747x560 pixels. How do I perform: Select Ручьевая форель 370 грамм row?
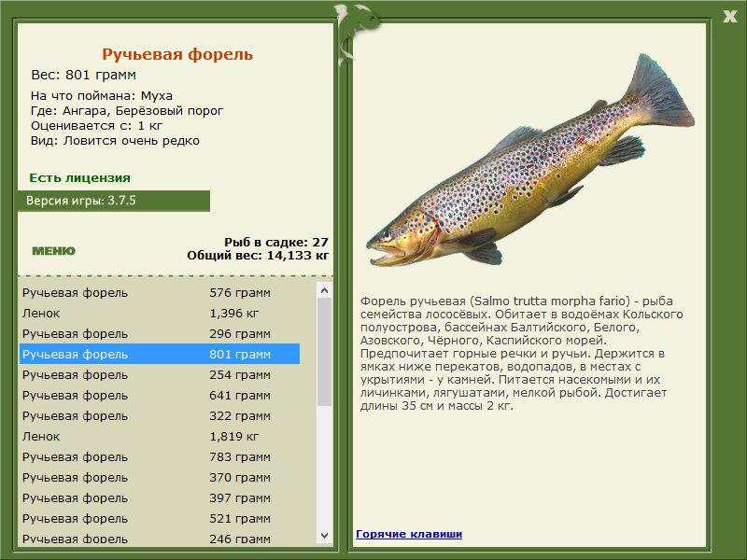pyautogui.click(x=160, y=477)
